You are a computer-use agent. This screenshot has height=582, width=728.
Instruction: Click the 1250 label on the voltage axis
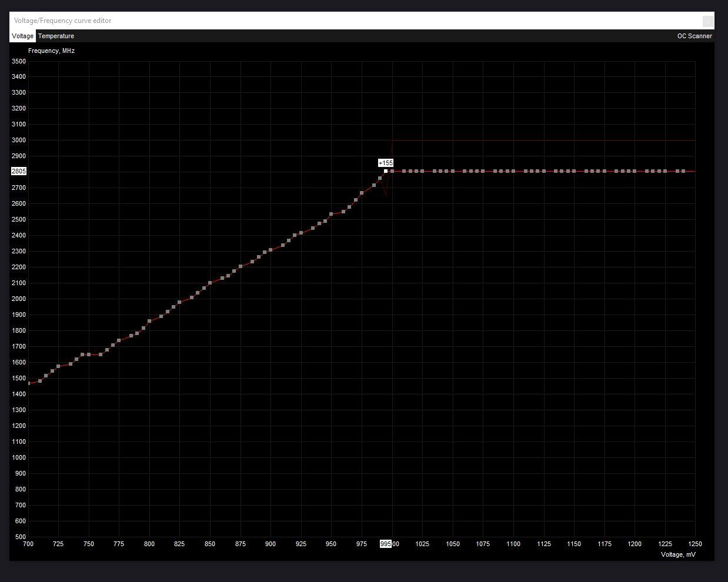695,544
